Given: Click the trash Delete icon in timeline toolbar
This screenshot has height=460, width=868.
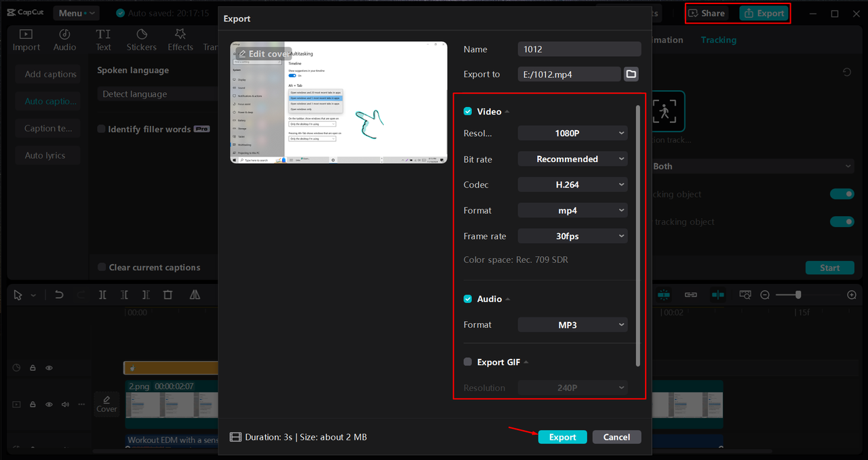Looking at the screenshot, I should coord(167,295).
